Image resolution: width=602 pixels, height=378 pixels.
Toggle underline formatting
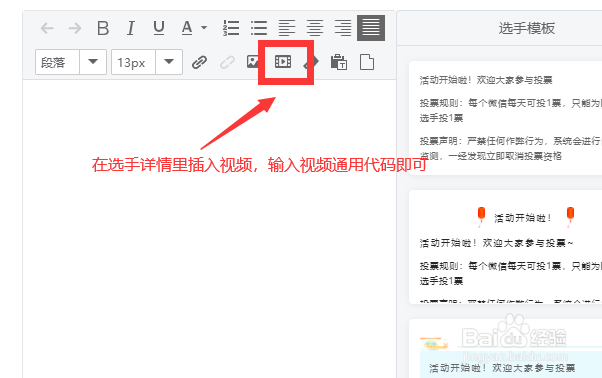pos(159,28)
